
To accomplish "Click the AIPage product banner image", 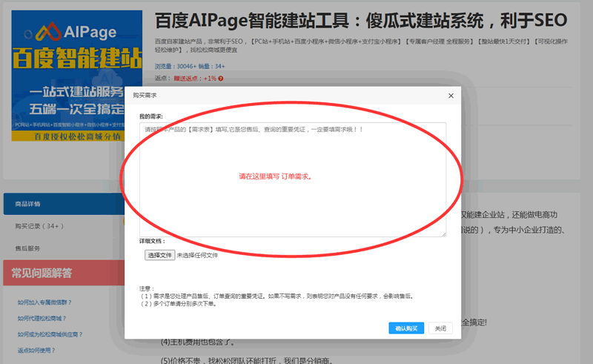I will pyautogui.click(x=77, y=76).
